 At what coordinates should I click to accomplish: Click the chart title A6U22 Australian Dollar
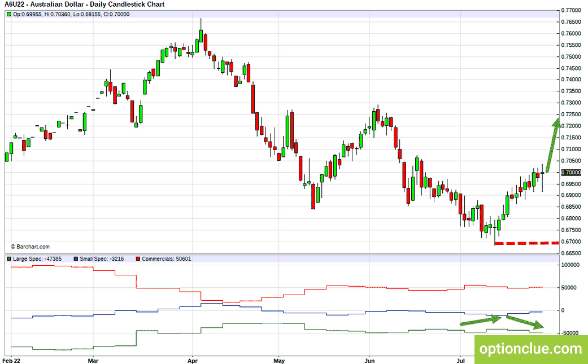(84, 5)
